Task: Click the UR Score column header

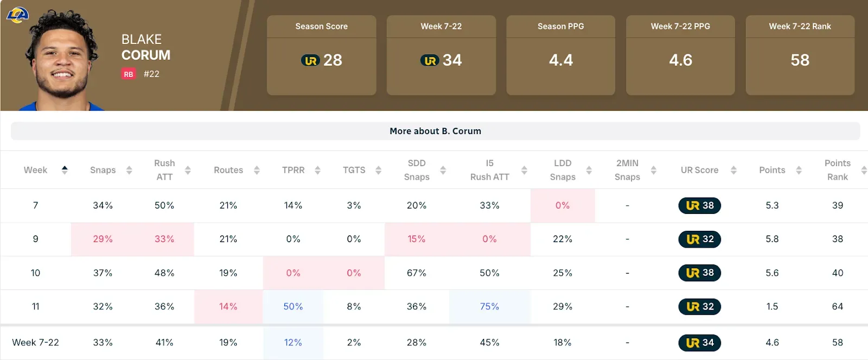Action: (x=699, y=170)
